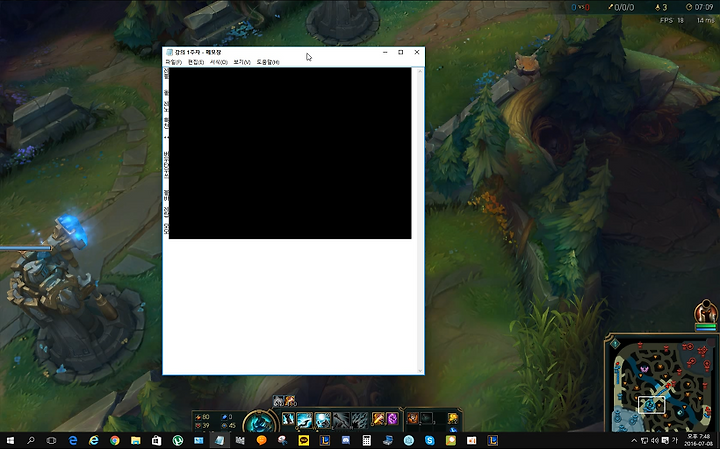Open the 편집(E) menu in Notepad
Screen dimensions: 720x449
[x=196, y=62]
